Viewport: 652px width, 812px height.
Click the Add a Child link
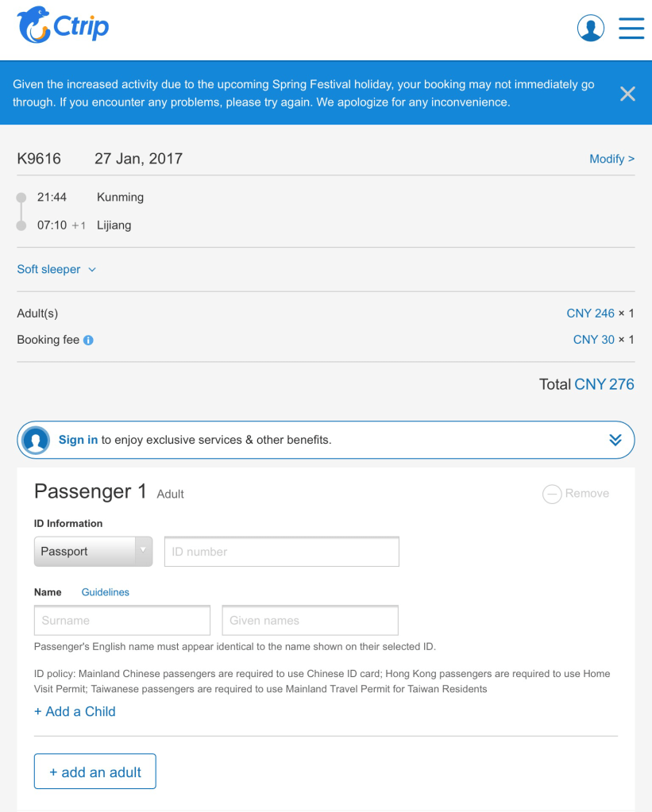[x=75, y=711]
